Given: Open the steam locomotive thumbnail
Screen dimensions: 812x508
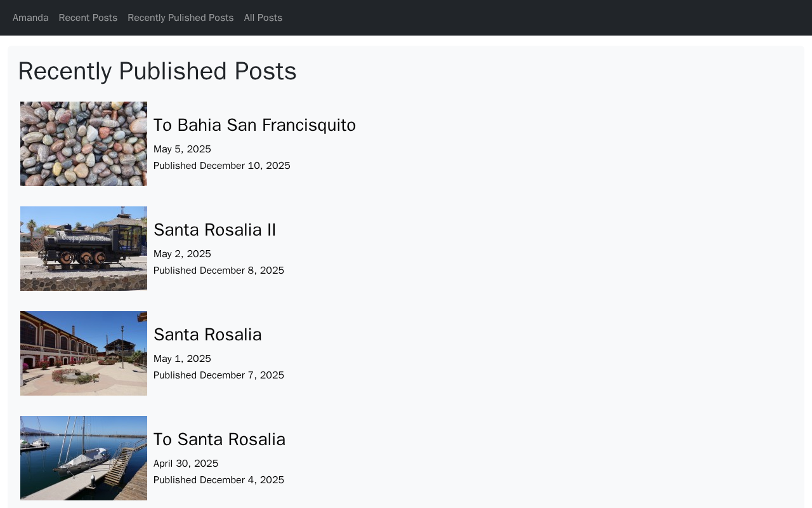Looking at the screenshot, I should [84, 248].
